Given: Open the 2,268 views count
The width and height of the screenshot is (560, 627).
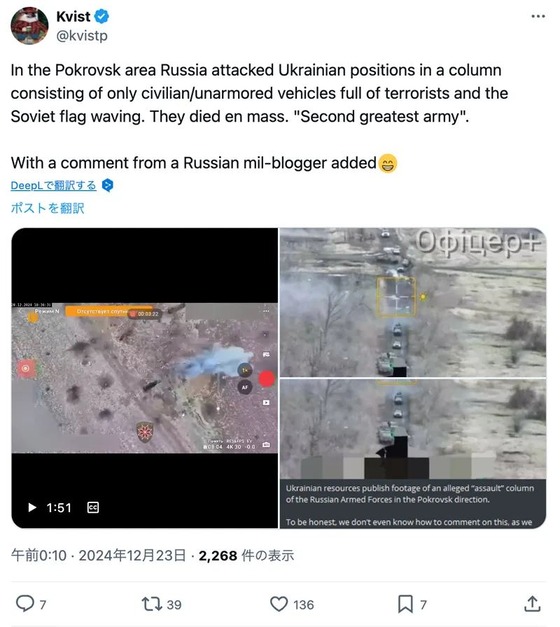Looking at the screenshot, I should 246,555.
